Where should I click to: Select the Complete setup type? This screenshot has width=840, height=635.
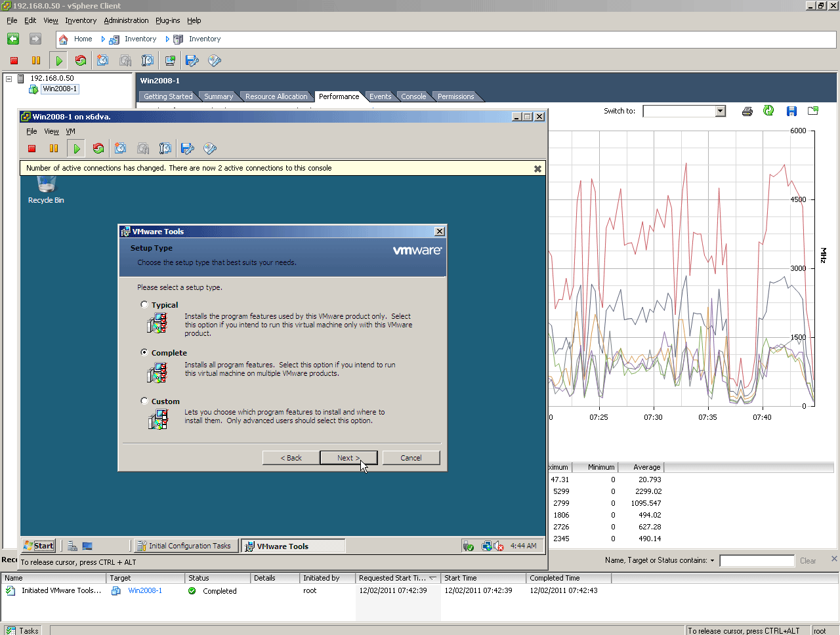(x=144, y=352)
